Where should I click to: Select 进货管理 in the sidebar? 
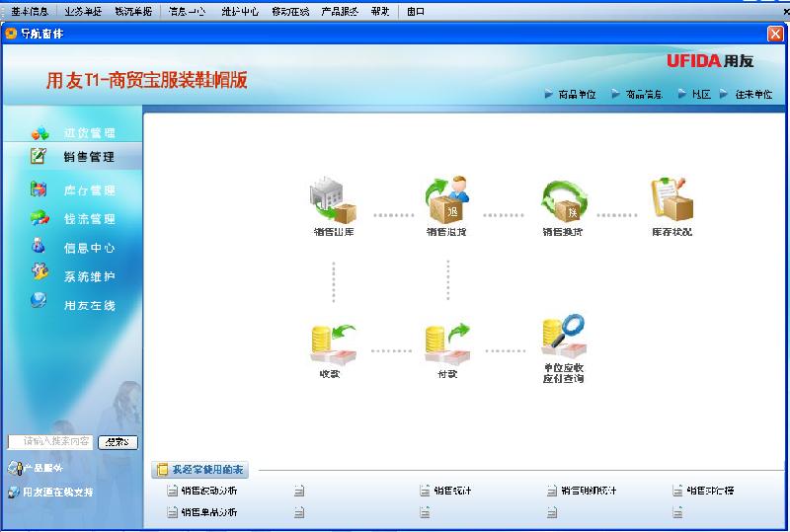coord(89,133)
